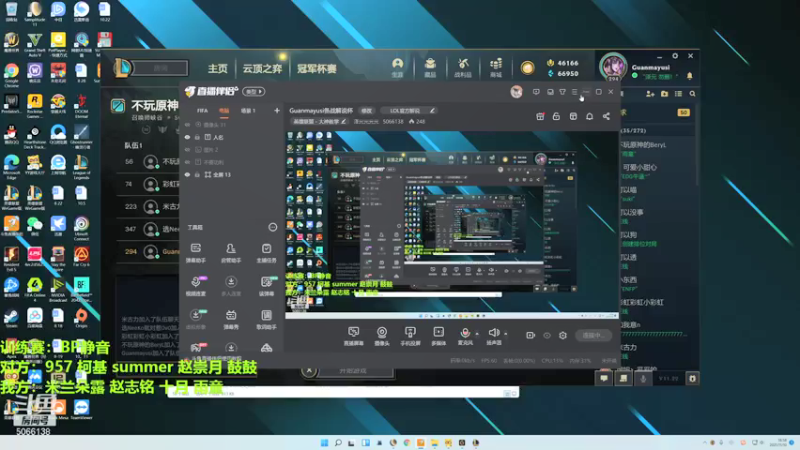This screenshot has width=800, height=450.
Task: Click the padlock icon beside the gift box
Action: pos(556,116)
